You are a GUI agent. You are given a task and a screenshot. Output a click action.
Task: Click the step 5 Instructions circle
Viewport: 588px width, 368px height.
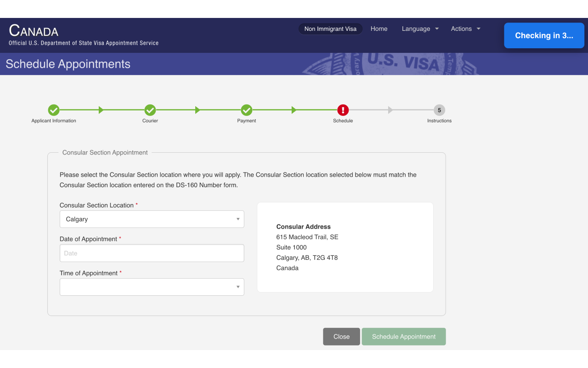point(440,110)
